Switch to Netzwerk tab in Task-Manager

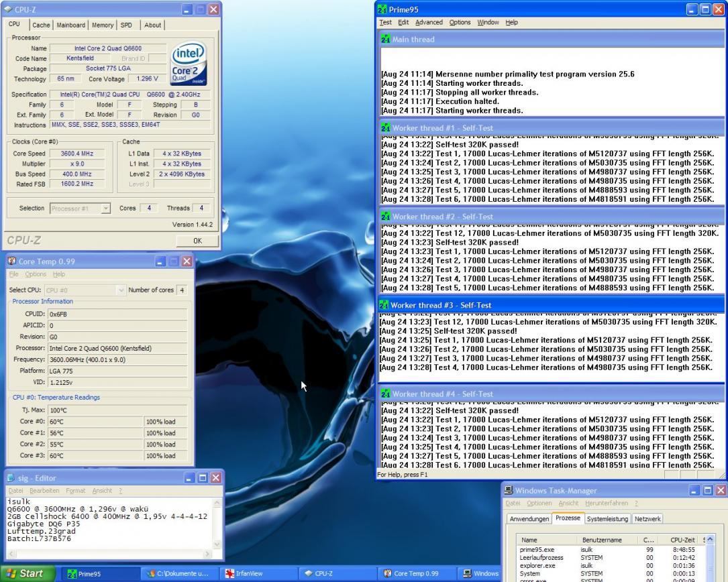click(647, 519)
